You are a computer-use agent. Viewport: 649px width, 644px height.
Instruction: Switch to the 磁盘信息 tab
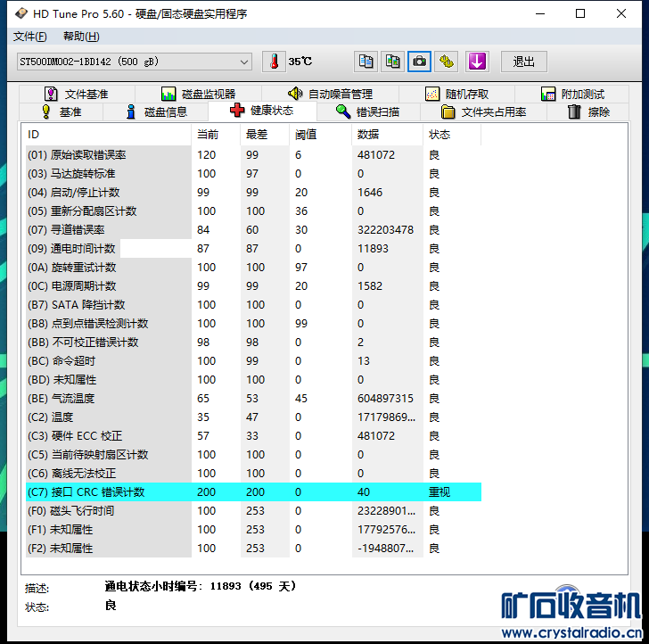pos(156,111)
